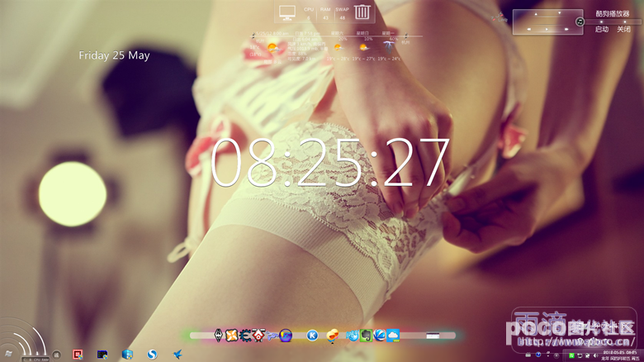Open the dark console window icon on the taskbar

tap(102, 355)
